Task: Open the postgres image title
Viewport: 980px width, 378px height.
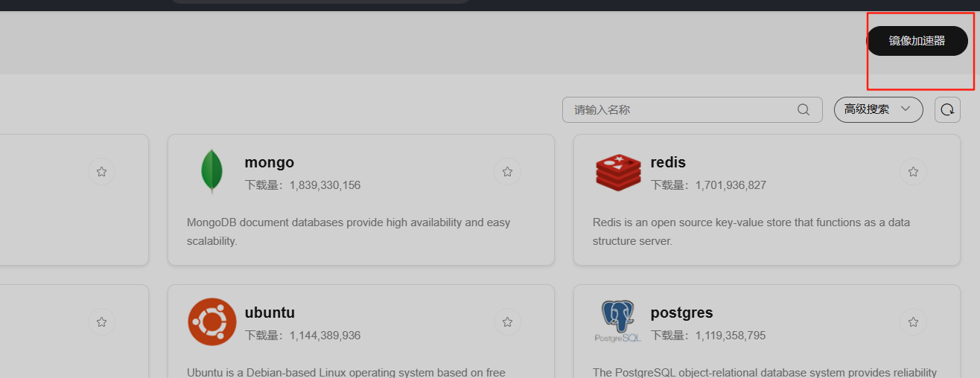Action: click(681, 313)
